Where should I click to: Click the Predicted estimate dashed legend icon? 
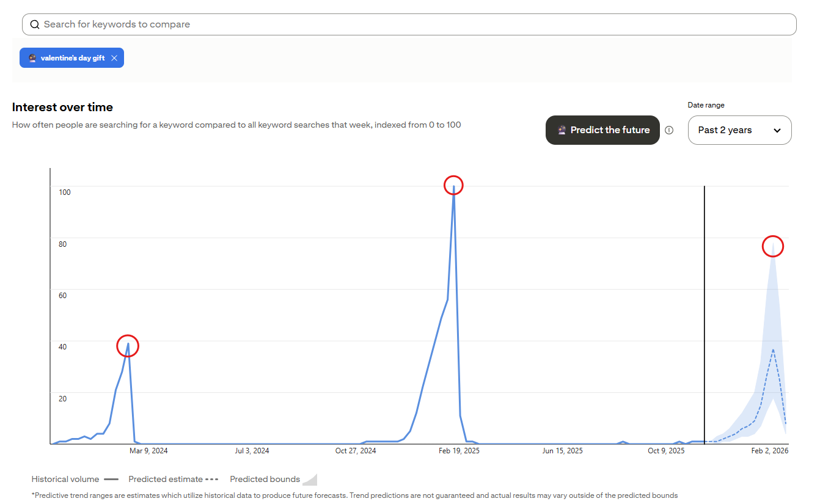point(212,480)
